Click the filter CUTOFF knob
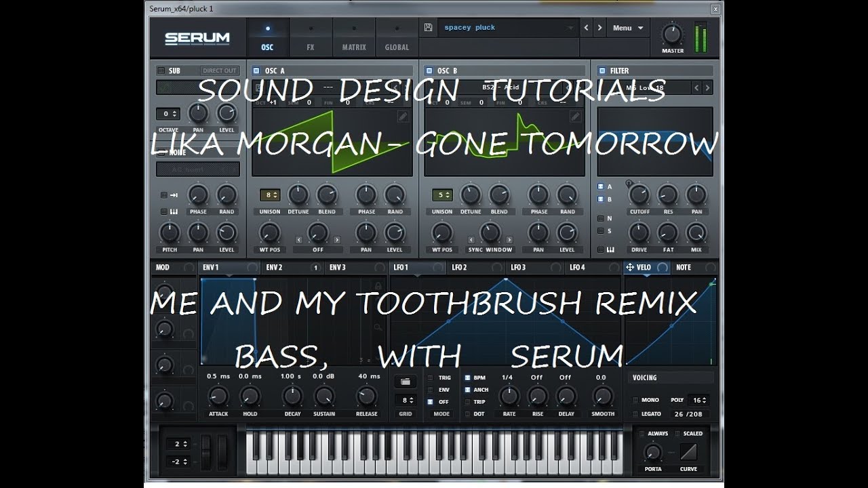This screenshot has width=868, height=488. 639,195
